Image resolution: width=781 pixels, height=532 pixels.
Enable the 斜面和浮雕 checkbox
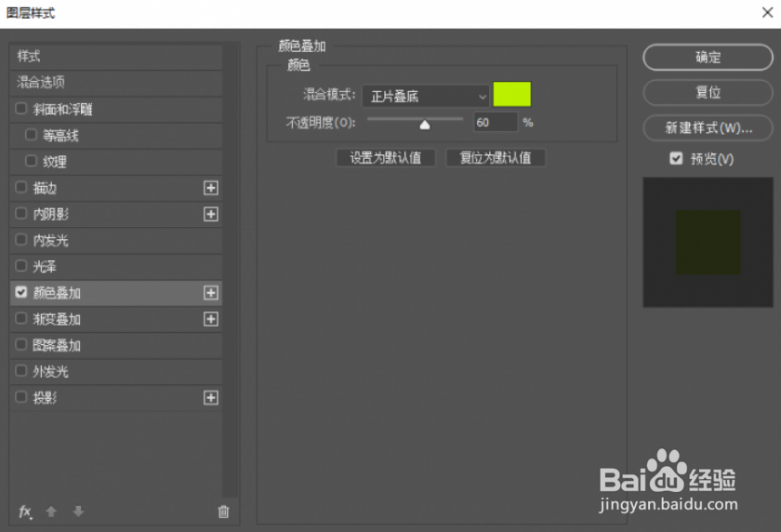click(20, 109)
